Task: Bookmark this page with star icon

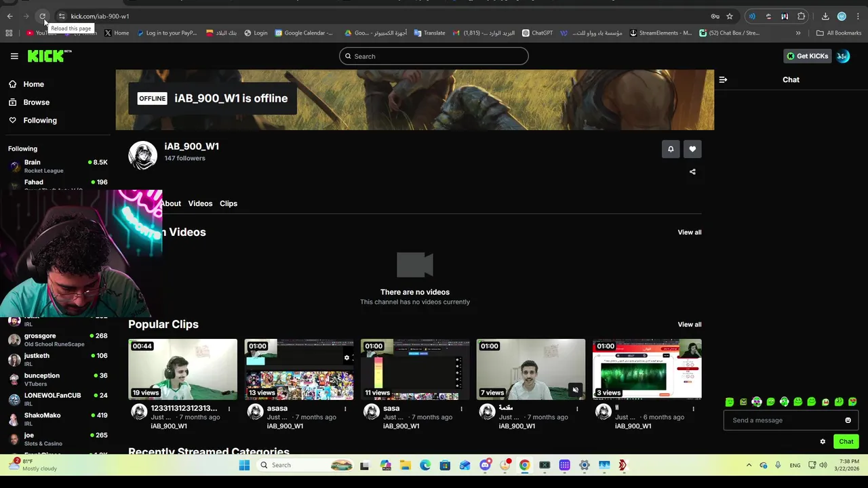Action: [x=730, y=16]
